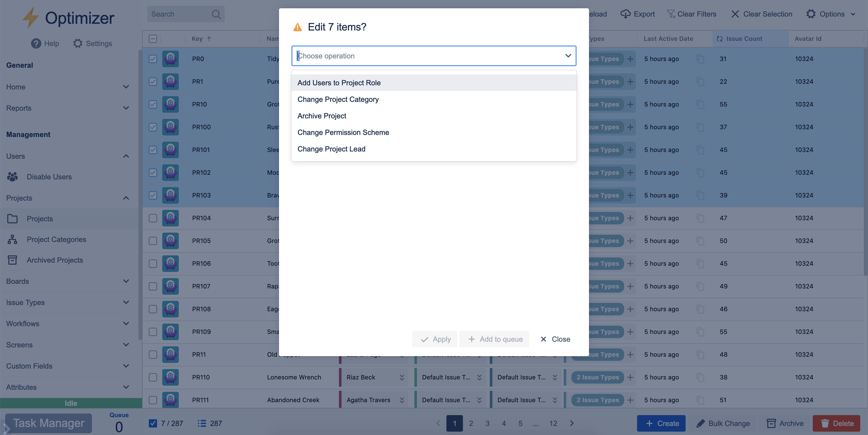Select Archive Project operation

[x=321, y=116]
